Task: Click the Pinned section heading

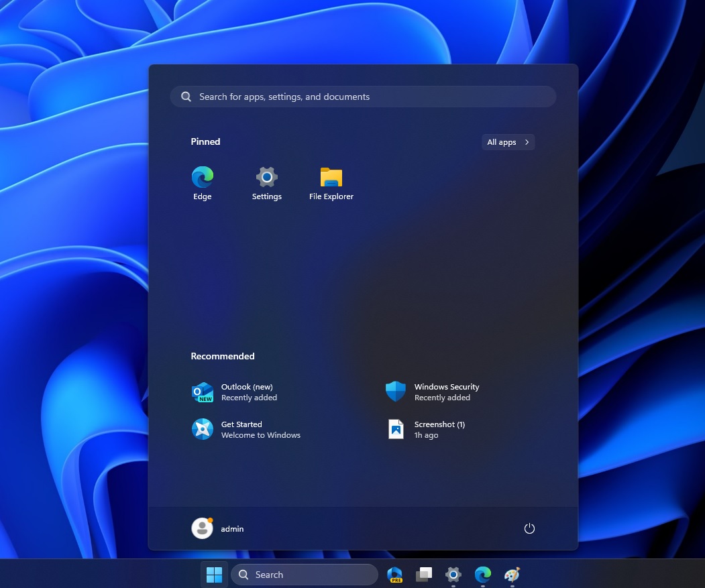Action: (x=205, y=141)
